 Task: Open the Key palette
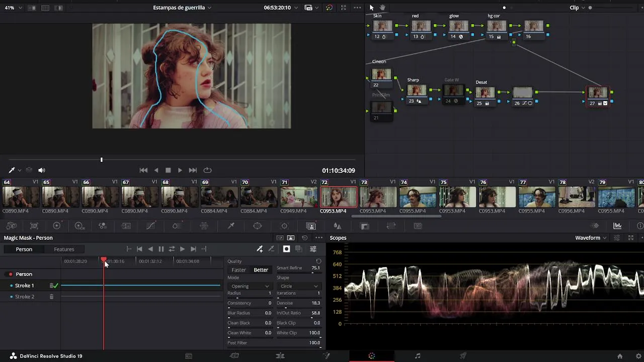(365, 226)
